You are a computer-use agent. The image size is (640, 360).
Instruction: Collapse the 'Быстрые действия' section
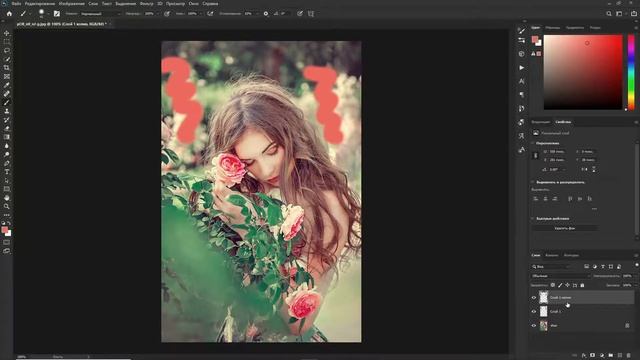click(533, 219)
